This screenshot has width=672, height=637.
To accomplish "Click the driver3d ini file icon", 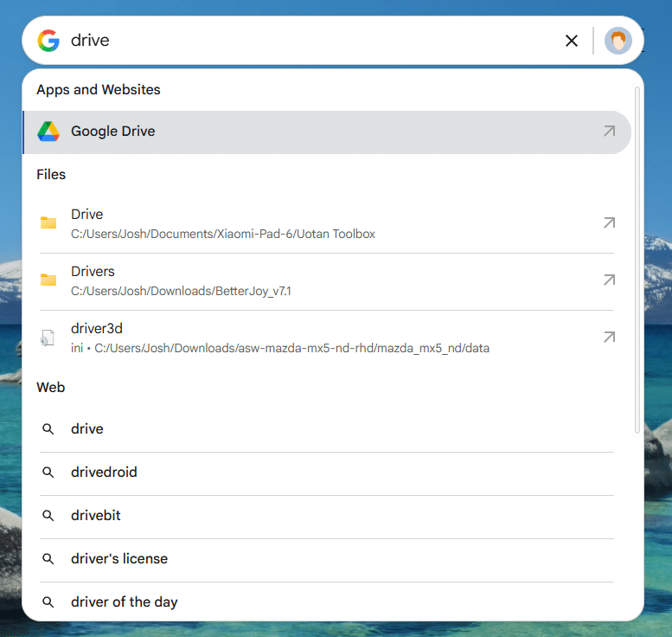I will [48, 338].
